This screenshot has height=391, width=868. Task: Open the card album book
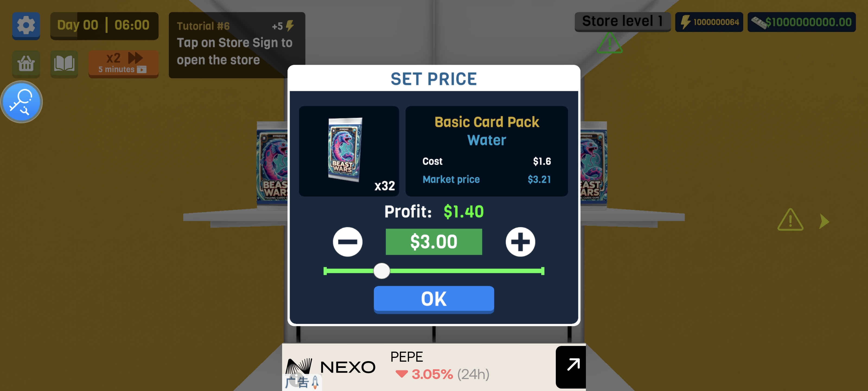pyautogui.click(x=64, y=64)
